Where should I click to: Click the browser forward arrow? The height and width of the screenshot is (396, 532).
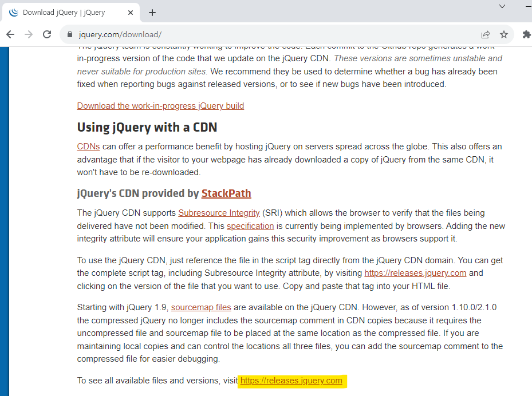coord(29,34)
